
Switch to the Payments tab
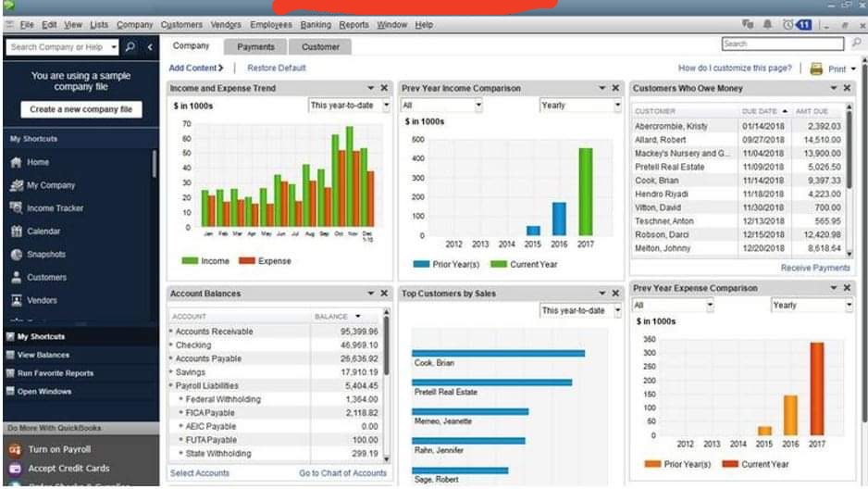point(255,47)
